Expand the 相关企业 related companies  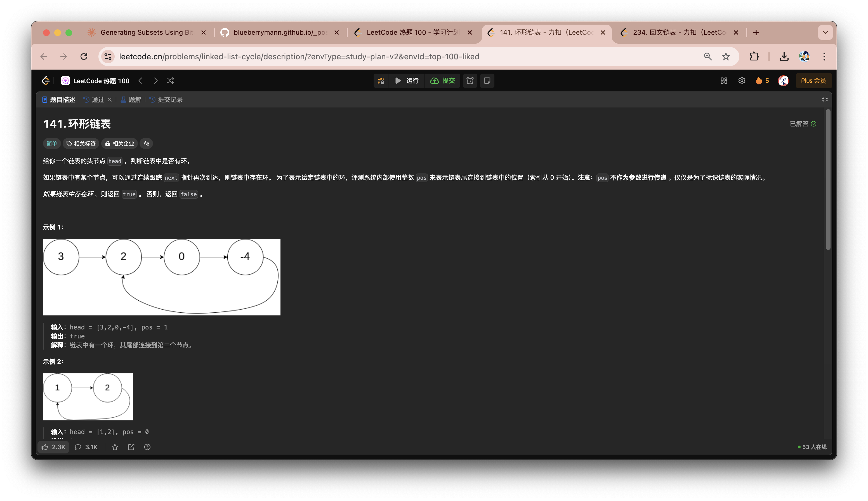[120, 144]
